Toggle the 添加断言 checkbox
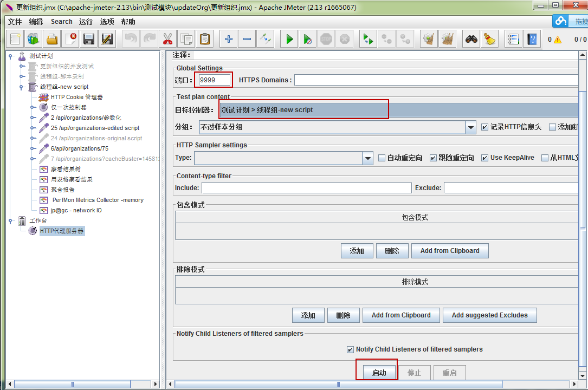Screen dimensions: 588x390 tap(552, 127)
